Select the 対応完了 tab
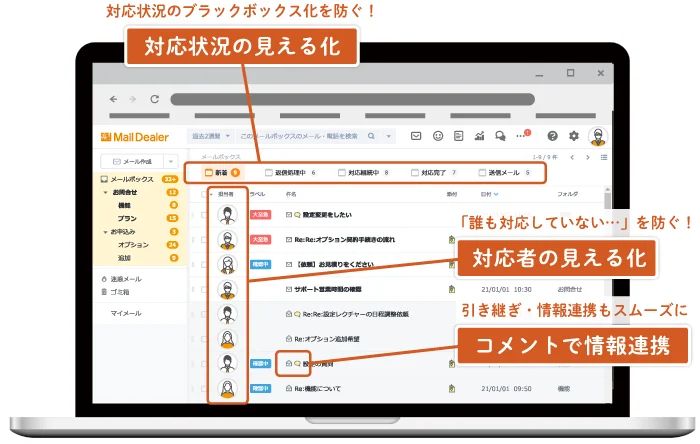This screenshot has width=700, height=444. tap(433, 173)
